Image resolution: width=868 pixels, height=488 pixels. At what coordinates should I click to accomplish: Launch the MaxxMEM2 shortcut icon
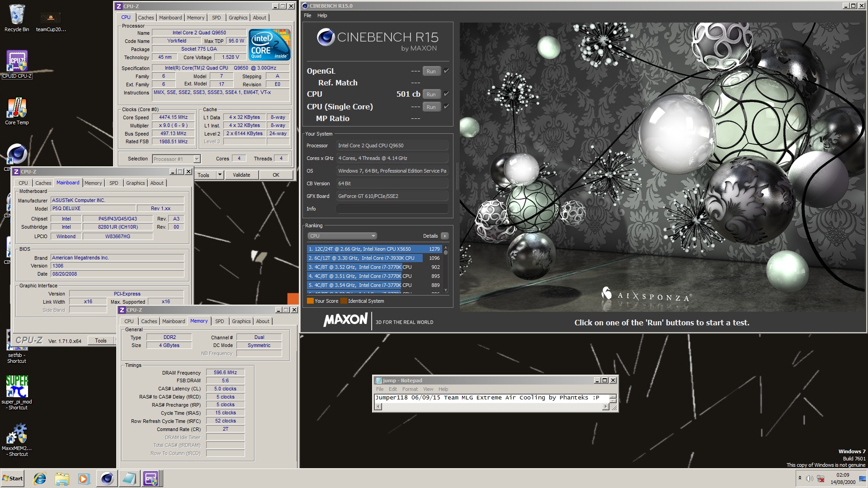tap(17, 439)
